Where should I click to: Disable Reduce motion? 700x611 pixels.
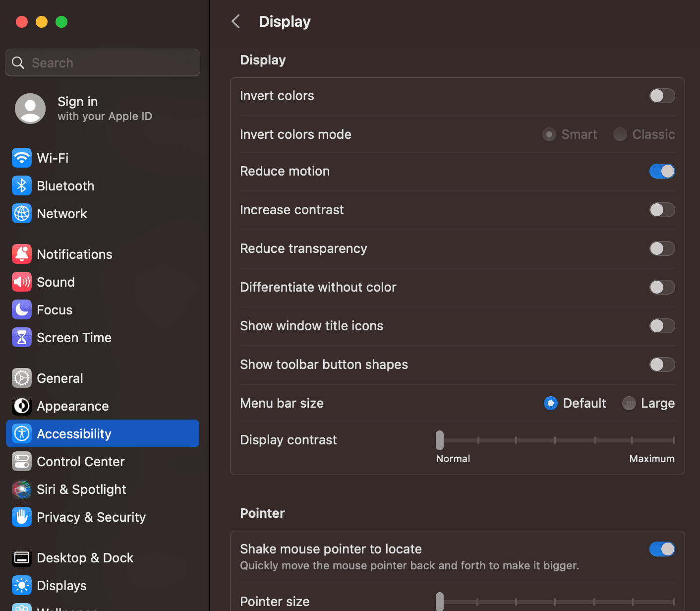662,171
